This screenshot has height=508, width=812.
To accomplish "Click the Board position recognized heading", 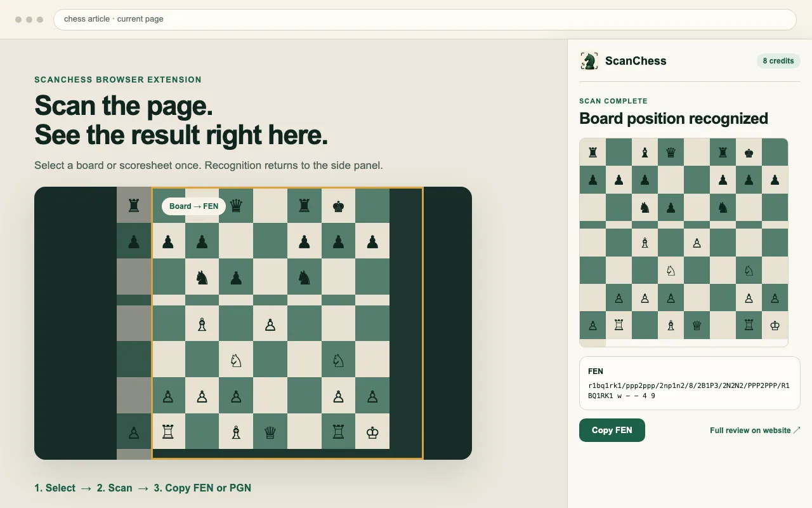I will (x=674, y=119).
